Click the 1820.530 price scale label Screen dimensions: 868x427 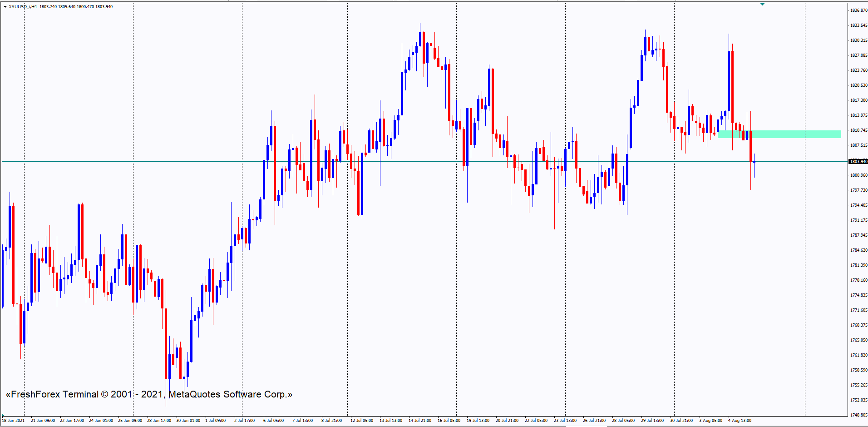coord(858,85)
